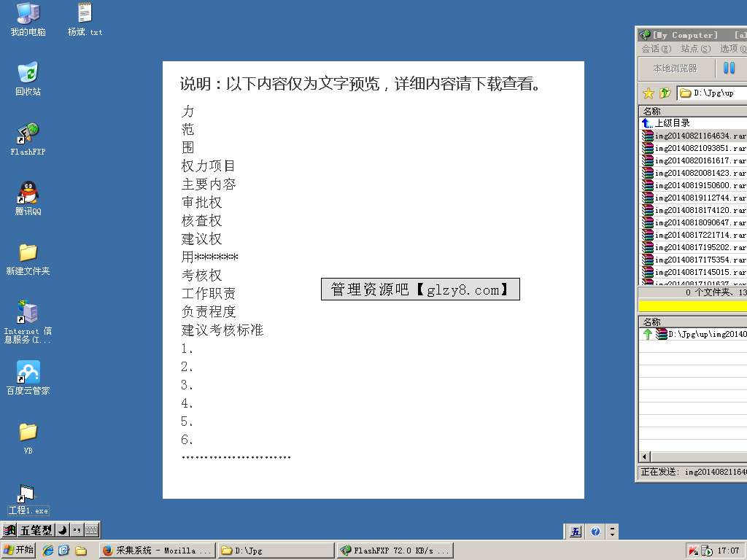This screenshot has width=747, height=560.
Task: Select file img20140818174120.rar
Action: 693,210
